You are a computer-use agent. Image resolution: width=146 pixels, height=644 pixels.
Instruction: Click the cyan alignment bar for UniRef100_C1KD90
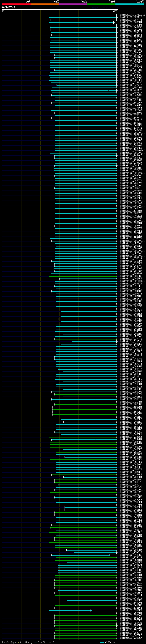(x=95, y=342)
